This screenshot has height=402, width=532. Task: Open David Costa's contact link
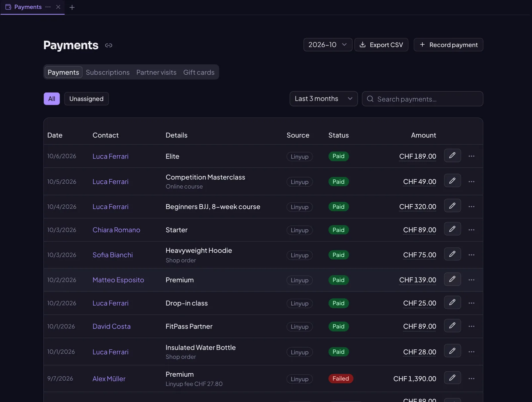(x=112, y=326)
